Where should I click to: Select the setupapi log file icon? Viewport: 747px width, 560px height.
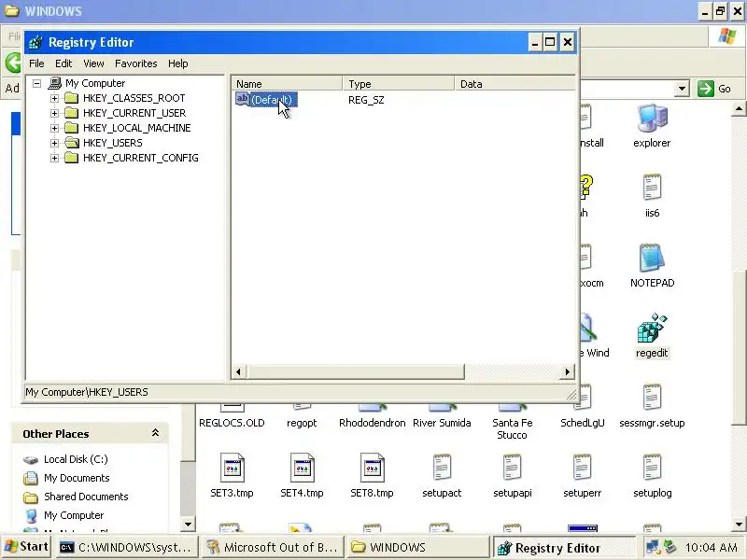pos(512,468)
